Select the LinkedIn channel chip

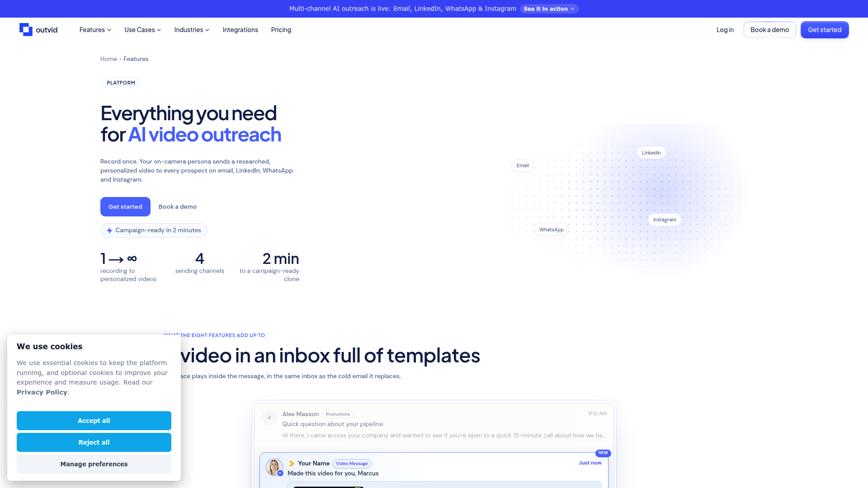click(651, 153)
